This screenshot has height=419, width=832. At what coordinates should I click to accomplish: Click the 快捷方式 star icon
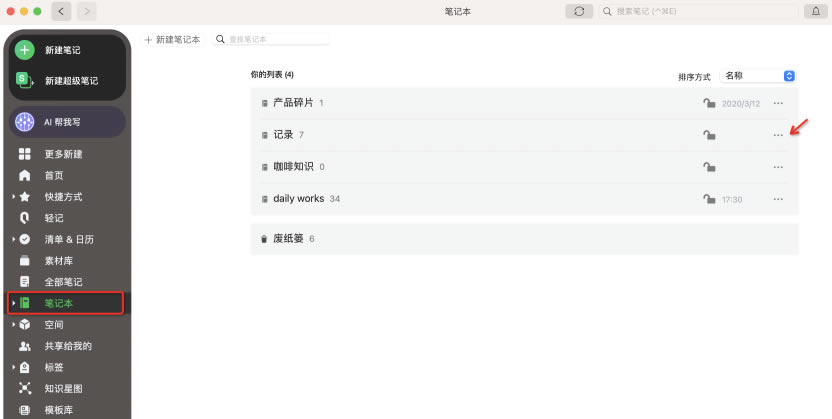[24, 197]
